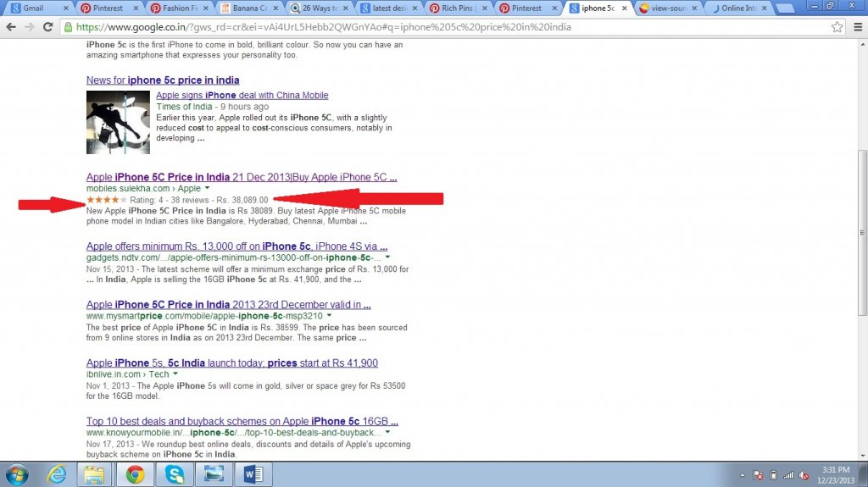Switch to the Banana tab
This screenshot has height=487, width=868.
[248, 8]
